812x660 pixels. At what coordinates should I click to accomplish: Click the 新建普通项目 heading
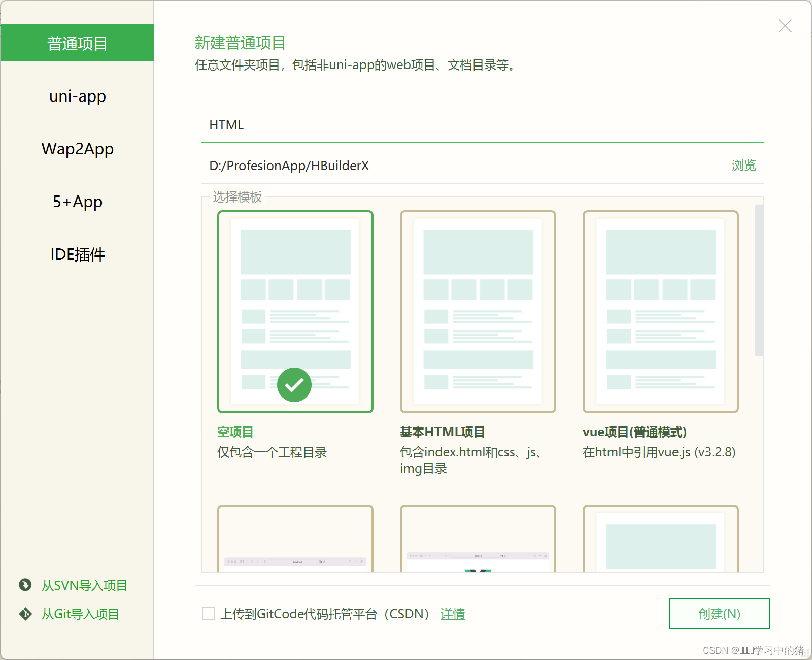coord(240,43)
